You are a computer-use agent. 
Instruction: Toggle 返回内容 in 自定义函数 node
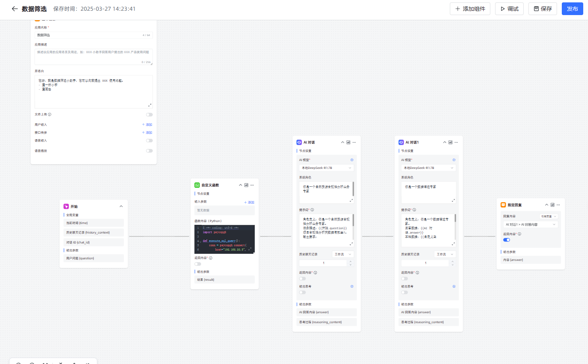198,264
